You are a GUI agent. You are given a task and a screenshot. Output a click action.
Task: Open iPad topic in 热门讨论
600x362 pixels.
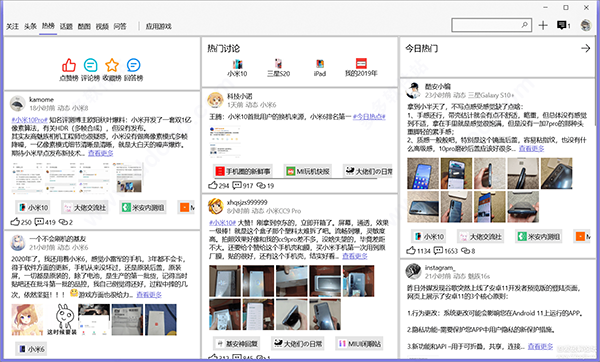320,68
